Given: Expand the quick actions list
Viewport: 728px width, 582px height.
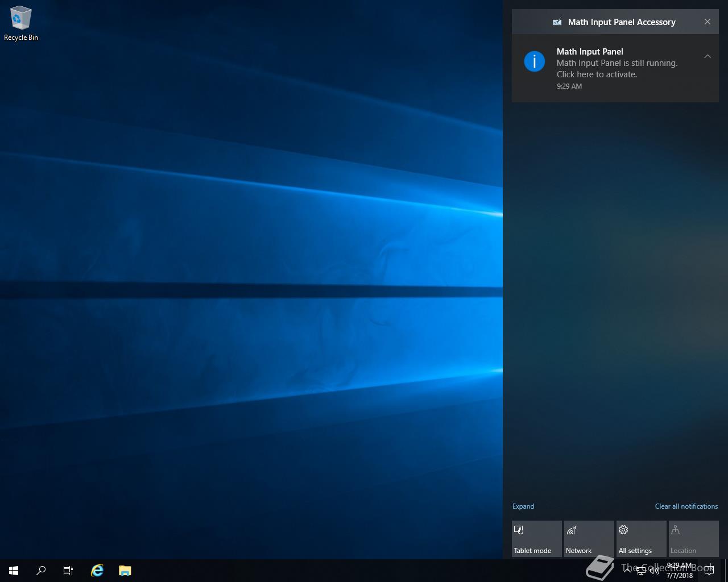Looking at the screenshot, I should 523,506.
